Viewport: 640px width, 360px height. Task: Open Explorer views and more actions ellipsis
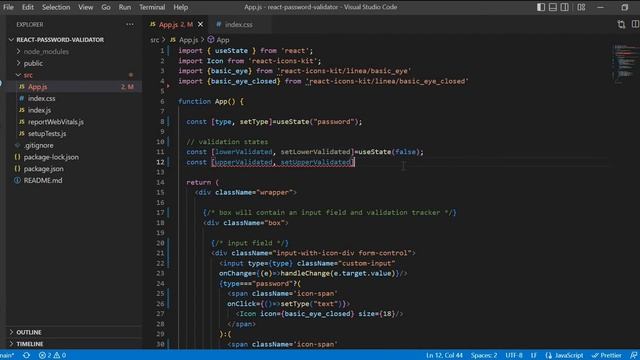click(130, 24)
